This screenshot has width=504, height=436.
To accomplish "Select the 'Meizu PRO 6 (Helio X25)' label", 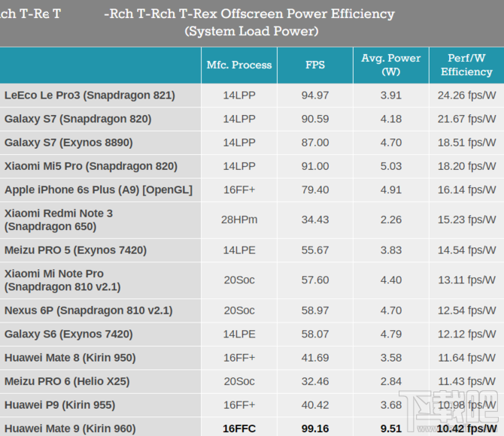I will (67, 381).
